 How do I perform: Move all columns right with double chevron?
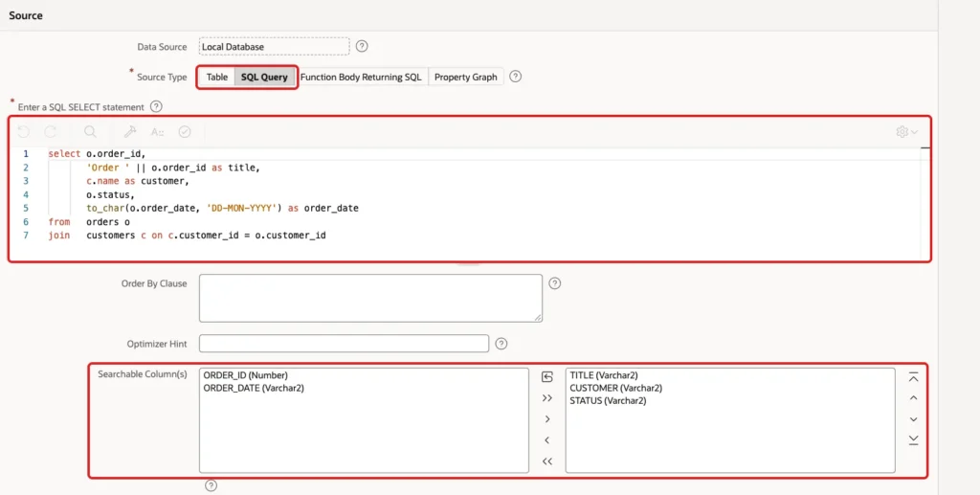click(x=547, y=398)
